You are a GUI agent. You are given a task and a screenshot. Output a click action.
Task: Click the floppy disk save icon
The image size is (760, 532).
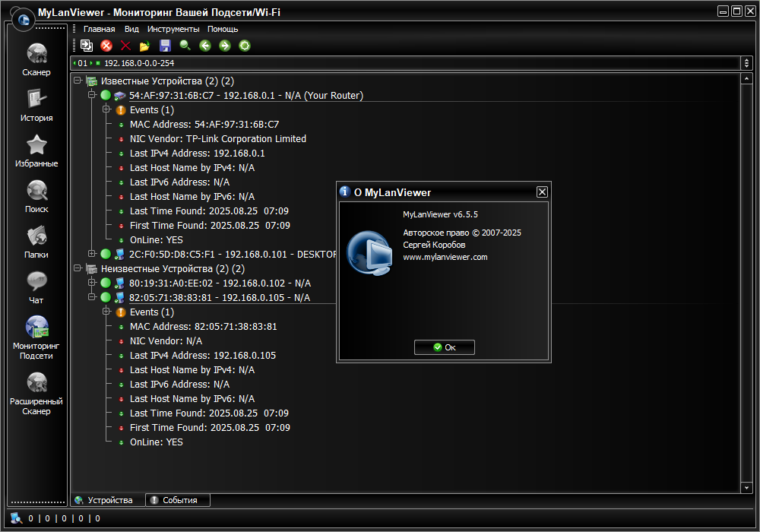[x=165, y=46]
